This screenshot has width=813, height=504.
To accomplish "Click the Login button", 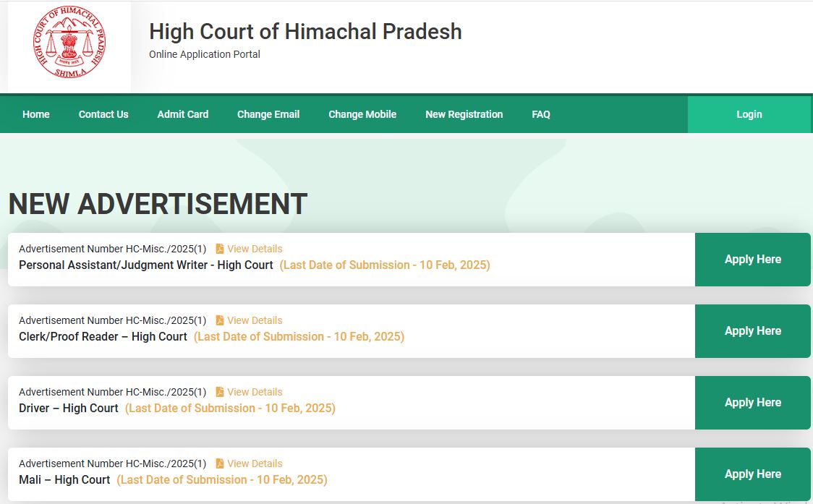I will click(x=749, y=114).
